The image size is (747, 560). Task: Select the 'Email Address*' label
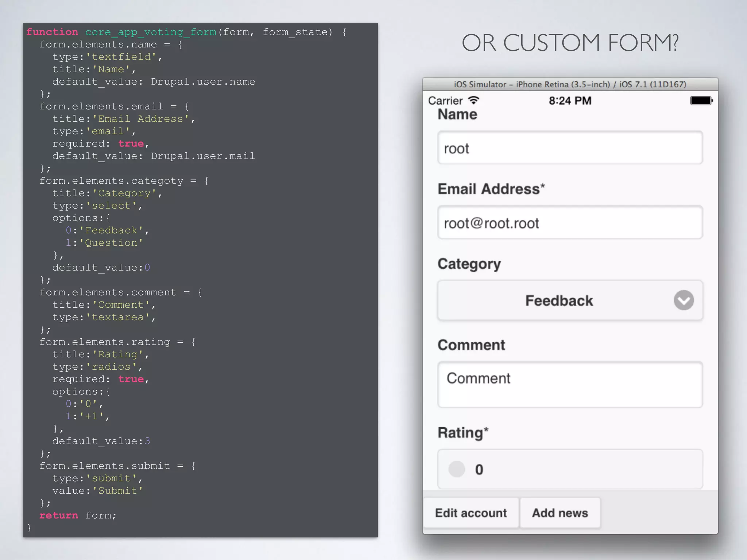(491, 189)
